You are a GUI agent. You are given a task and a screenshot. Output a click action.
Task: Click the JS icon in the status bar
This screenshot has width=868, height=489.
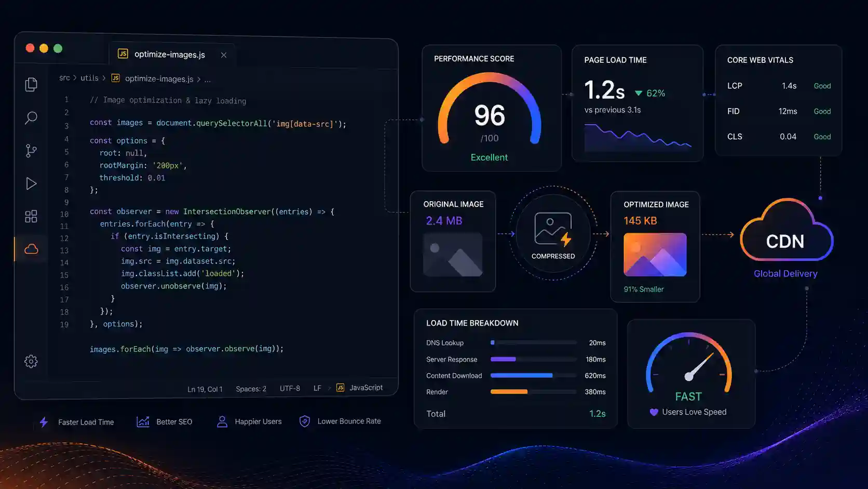coord(341,388)
